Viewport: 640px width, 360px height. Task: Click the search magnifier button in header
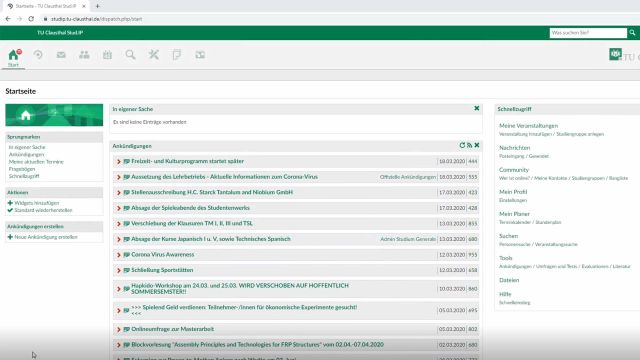point(632,33)
